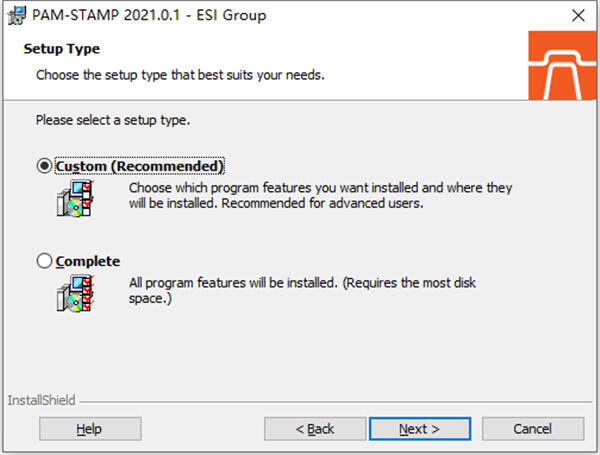Click the orange ESI Group logo
600x455 pixels.
tap(562, 65)
